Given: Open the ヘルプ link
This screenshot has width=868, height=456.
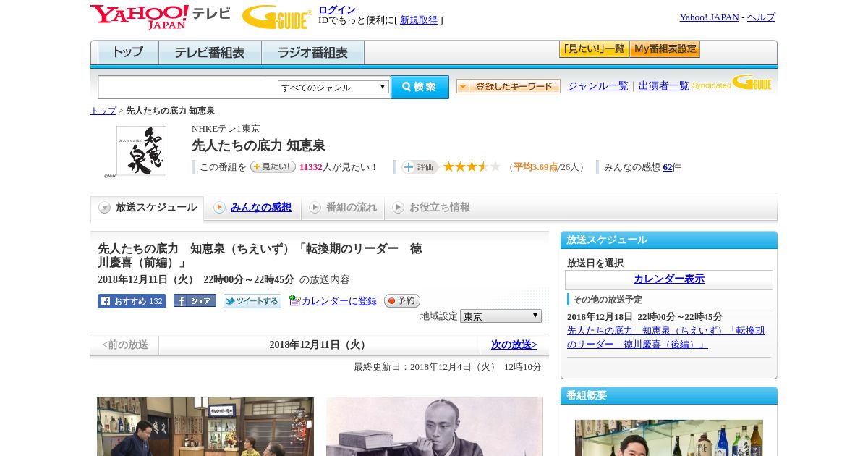Looking at the screenshot, I should coord(761,17).
